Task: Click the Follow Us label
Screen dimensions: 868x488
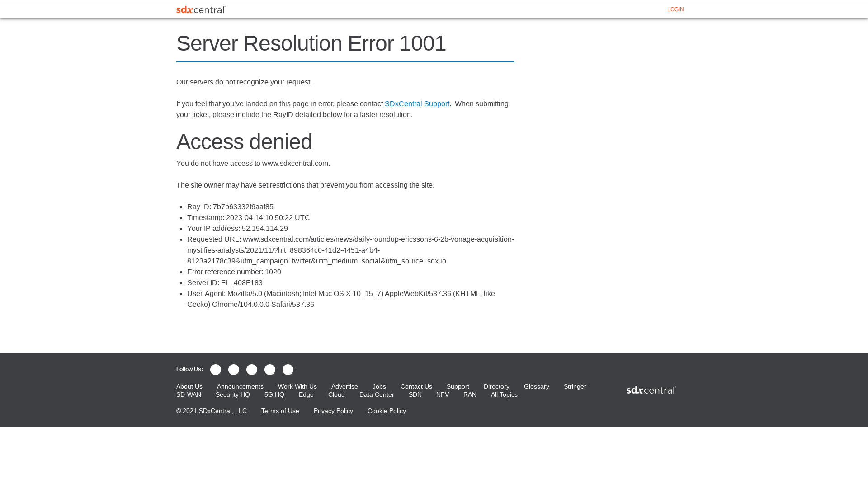Action: (189, 369)
